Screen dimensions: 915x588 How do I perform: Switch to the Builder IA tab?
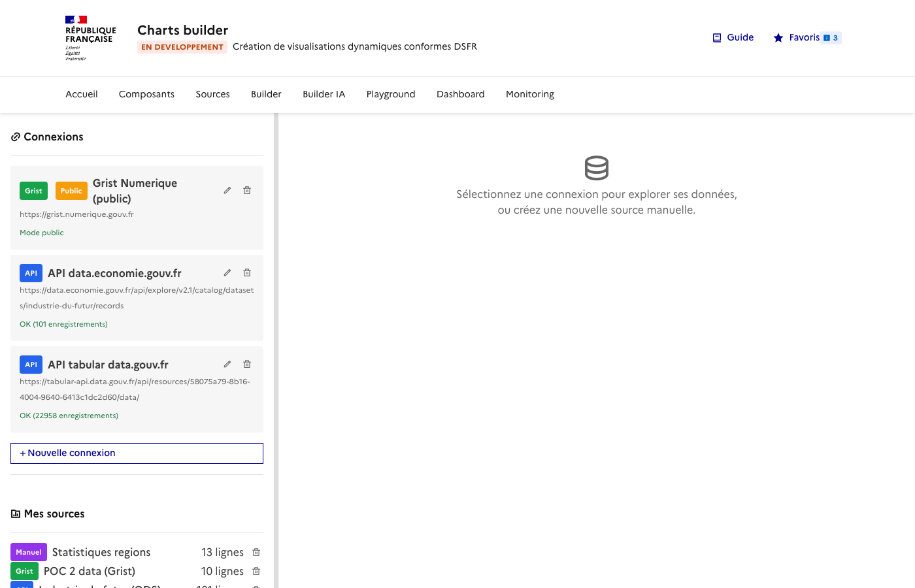pyautogui.click(x=324, y=94)
